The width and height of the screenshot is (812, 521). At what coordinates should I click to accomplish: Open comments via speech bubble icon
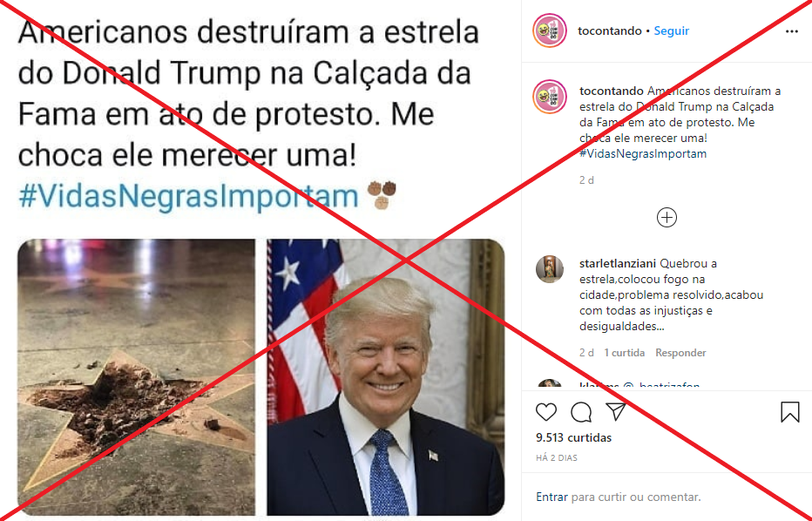[581, 412]
